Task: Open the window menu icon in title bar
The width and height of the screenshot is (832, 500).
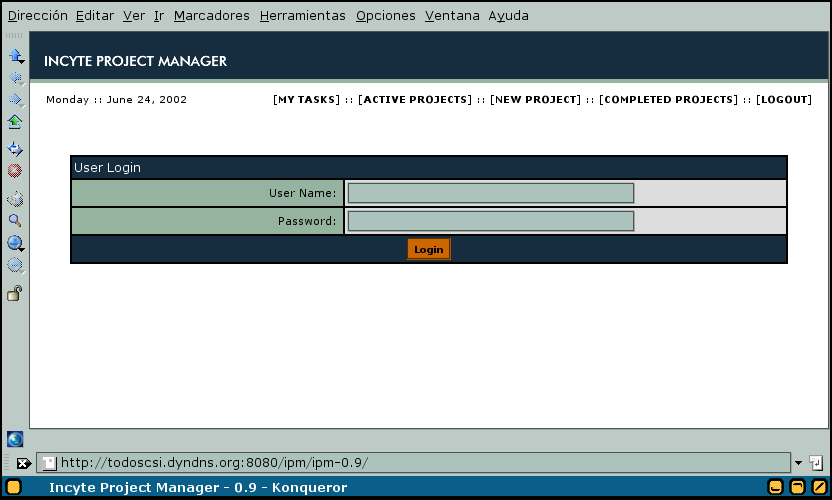Action: 13,487
